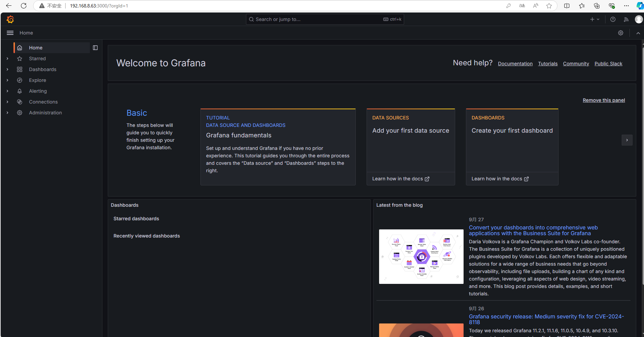The image size is (644, 337).
Task: Expand the Administration section arrow
Action: [7, 113]
